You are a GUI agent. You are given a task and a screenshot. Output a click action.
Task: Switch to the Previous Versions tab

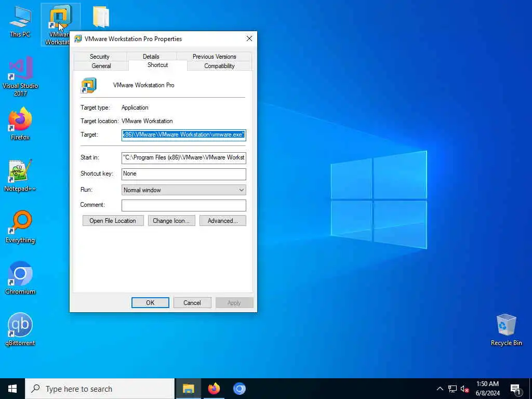coord(214,56)
